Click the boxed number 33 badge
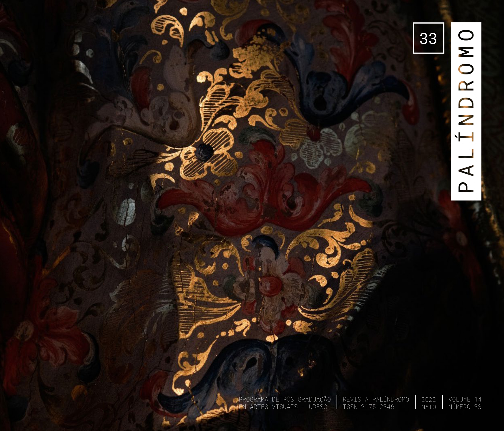The height and width of the screenshot is (431, 504). tap(428, 38)
